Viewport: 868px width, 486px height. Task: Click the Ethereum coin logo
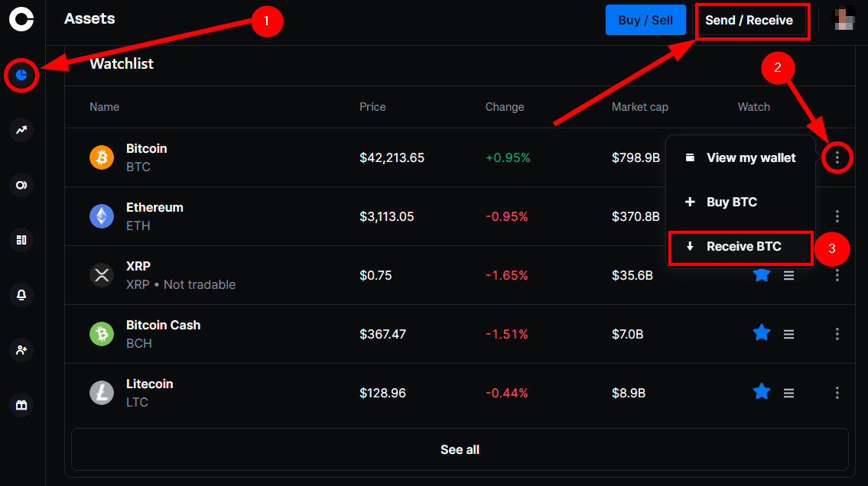(102, 216)
